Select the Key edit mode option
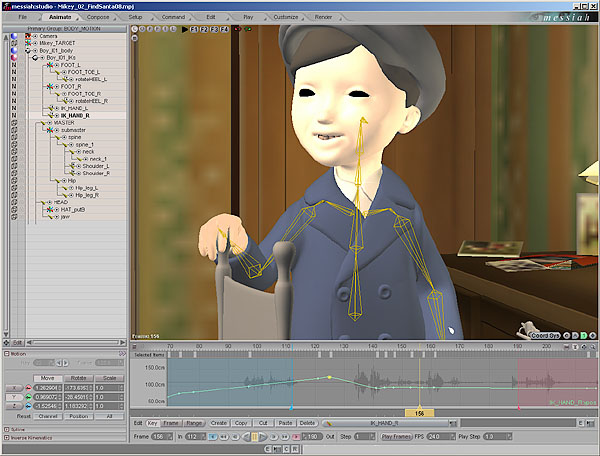 pyautogui.click(x=152, y=423)
